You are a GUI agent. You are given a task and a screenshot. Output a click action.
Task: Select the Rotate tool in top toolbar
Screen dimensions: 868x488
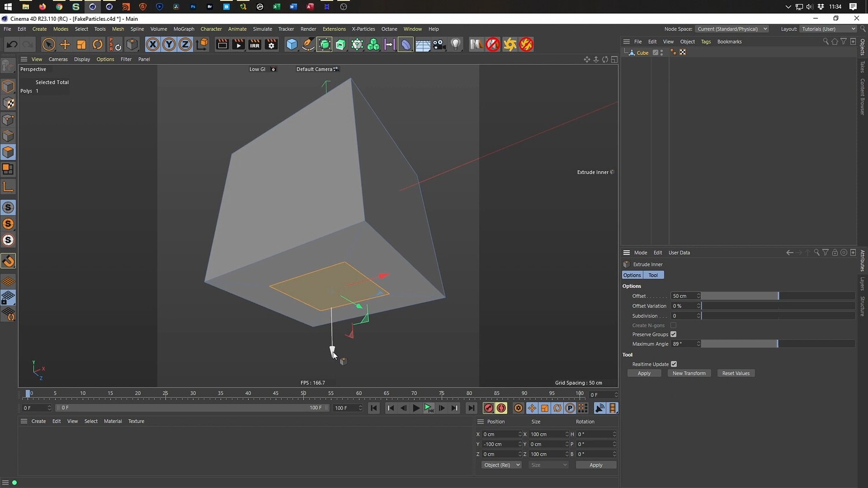coord(98,45)
